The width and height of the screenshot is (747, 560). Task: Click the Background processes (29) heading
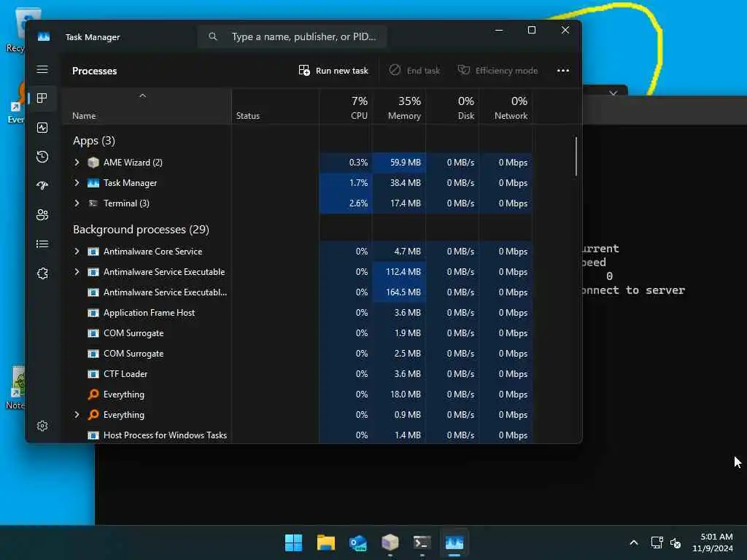point(141,230)
